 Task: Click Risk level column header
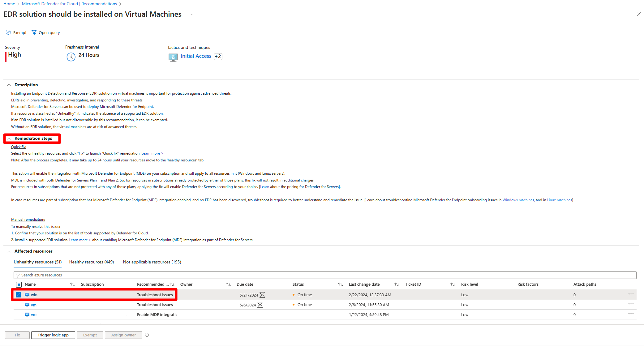coord(470,284)
